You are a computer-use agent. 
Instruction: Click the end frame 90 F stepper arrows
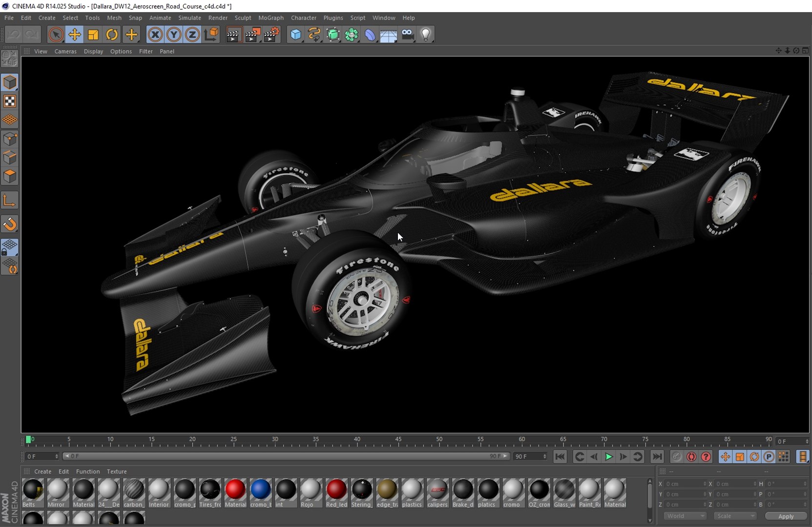pos(545,456)
